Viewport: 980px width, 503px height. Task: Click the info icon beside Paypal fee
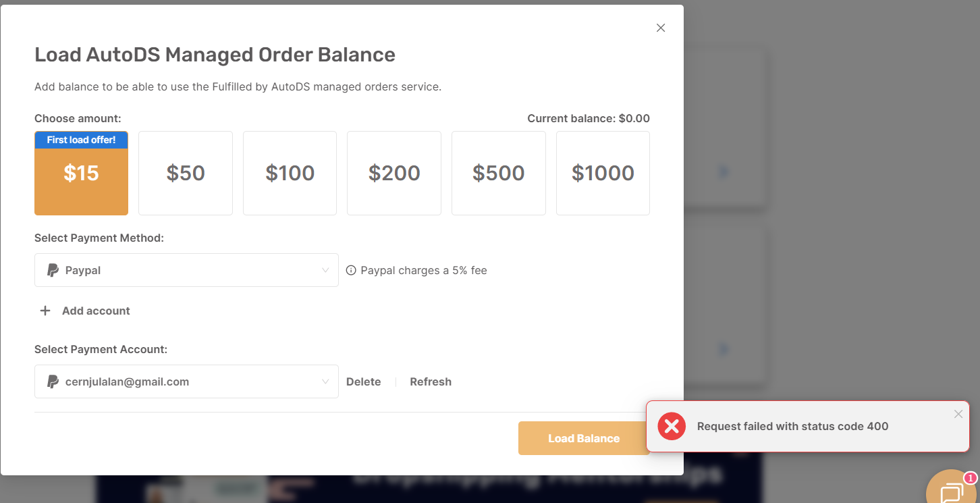(x=351, y=270)
